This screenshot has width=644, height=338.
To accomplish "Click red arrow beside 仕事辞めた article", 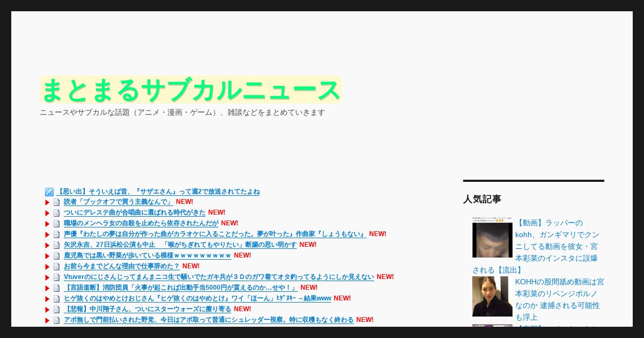I will tap(47, 267).
